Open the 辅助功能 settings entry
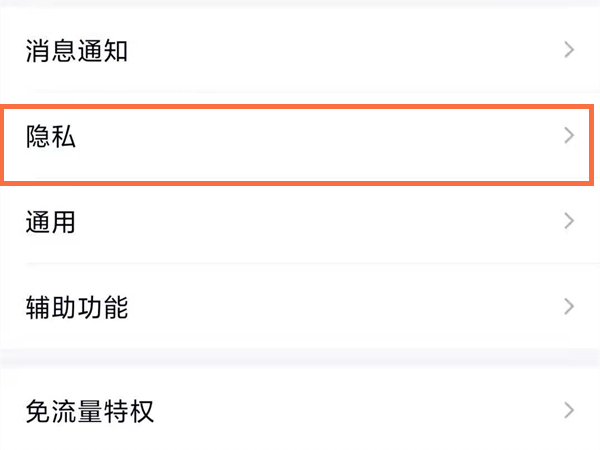Viewport: 600px width, 450px height. pos(300,307)
